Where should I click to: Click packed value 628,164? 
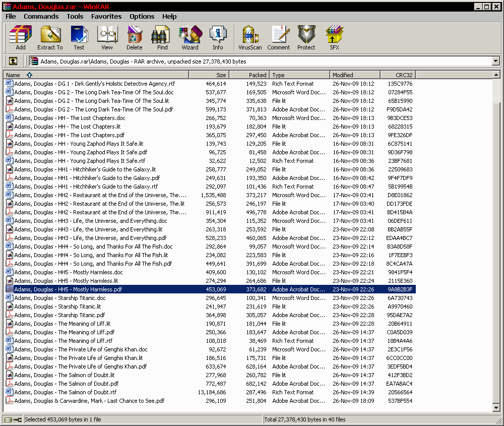256,367
